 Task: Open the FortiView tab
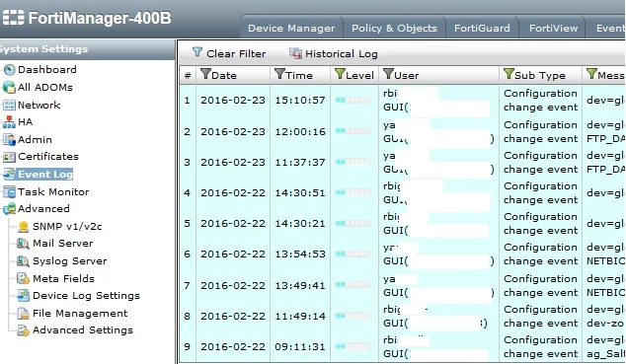tap(553, 28)
